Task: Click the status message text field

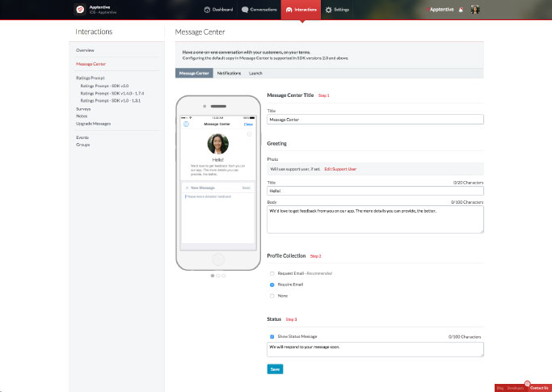Action: point(375,349)
